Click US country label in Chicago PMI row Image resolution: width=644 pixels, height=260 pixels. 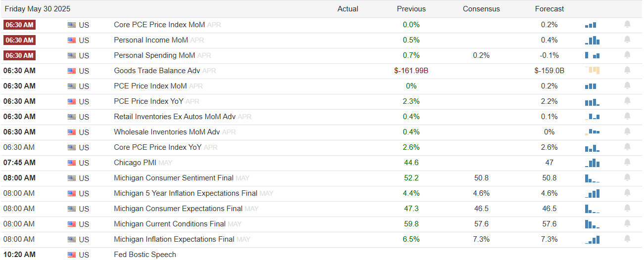coord(84,163)
